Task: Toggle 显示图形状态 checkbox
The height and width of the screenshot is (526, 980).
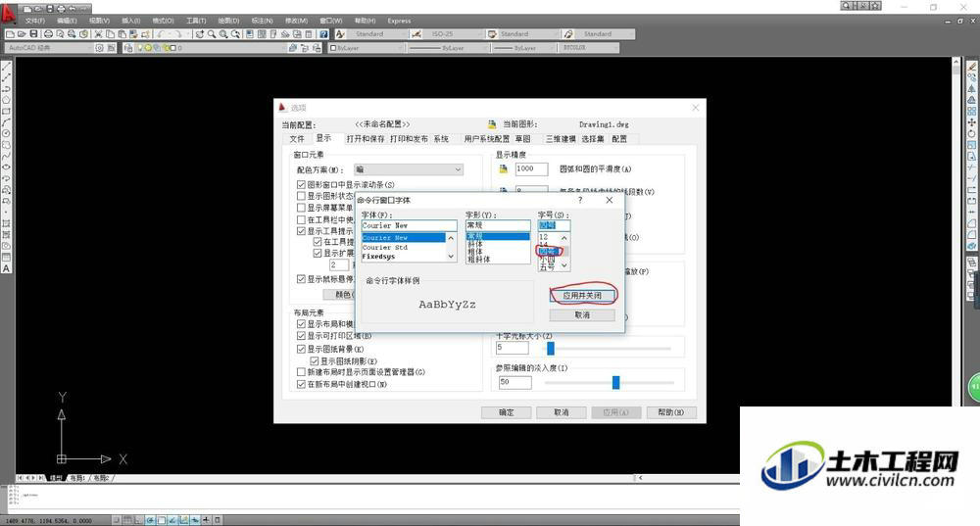Action: point(301,196)
